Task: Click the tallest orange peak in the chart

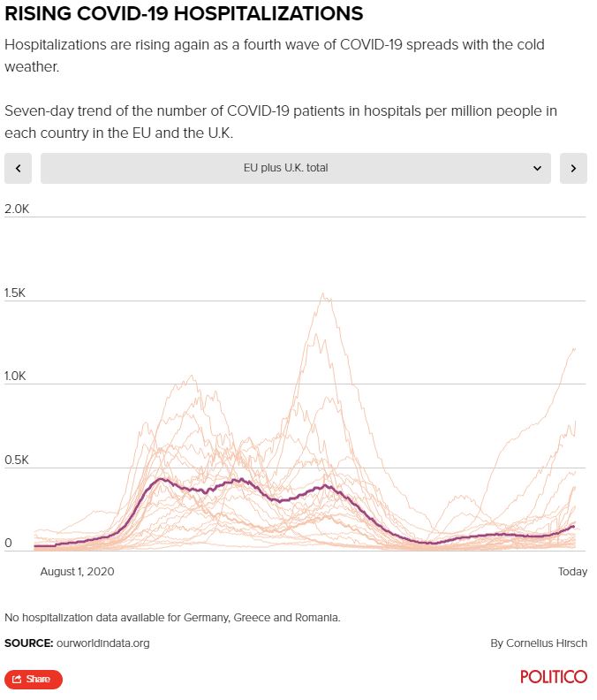Action: (x=323, y=296)
